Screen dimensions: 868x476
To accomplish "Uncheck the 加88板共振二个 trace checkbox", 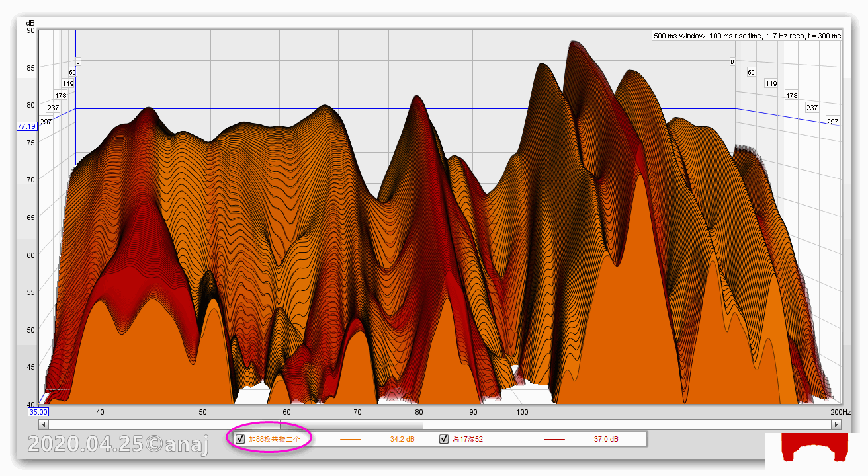I will pos(240,439).
